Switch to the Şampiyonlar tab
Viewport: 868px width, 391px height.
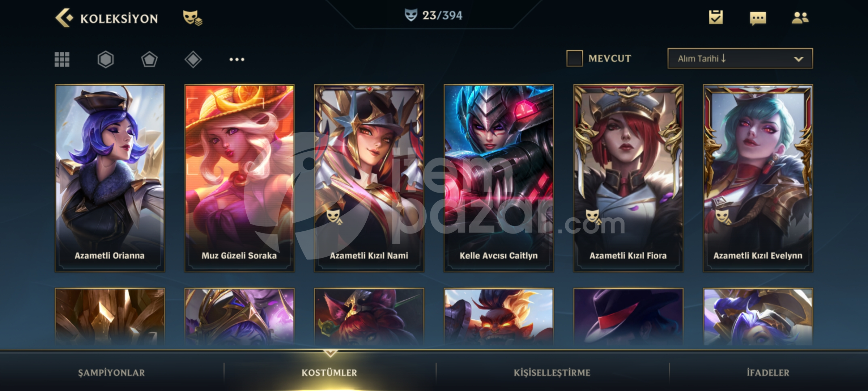coord(111,373)
